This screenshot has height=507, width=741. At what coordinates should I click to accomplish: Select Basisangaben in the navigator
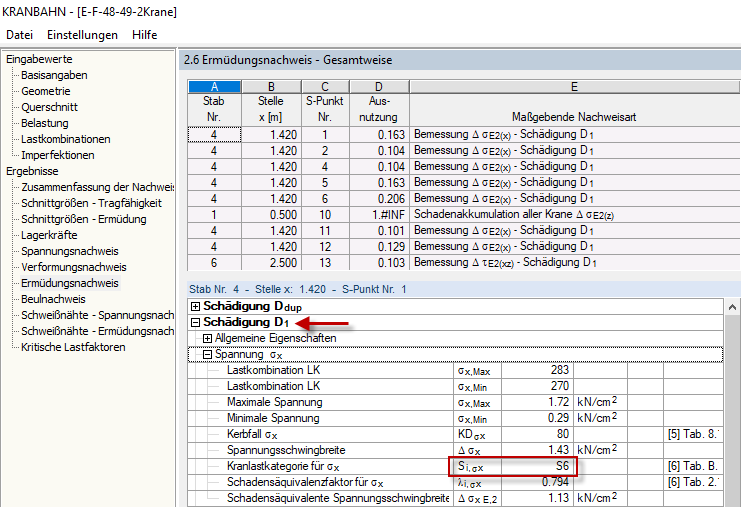click(x=54, y=75)
